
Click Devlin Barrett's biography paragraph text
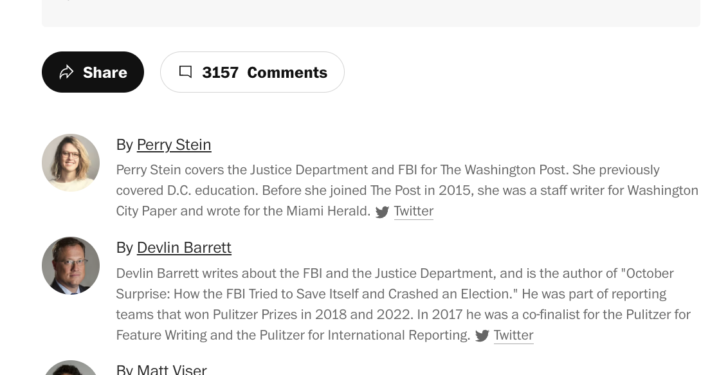tap(403, 304)
